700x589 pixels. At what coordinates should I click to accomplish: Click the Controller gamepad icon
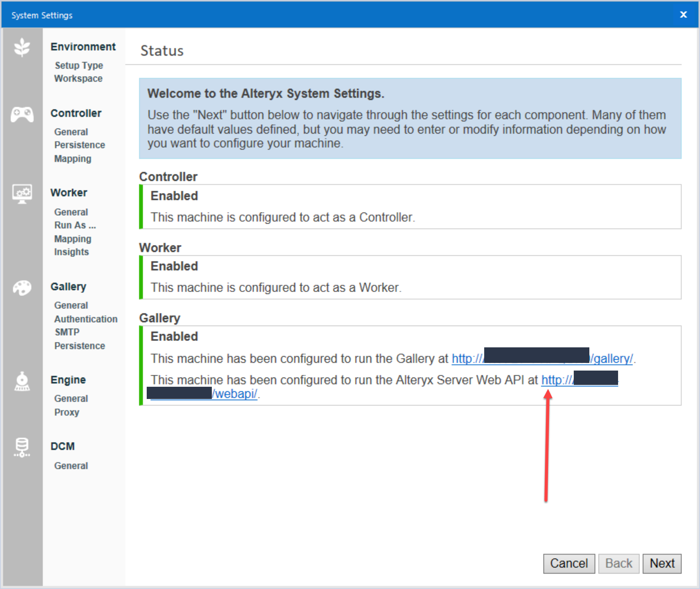coord(22,115)
